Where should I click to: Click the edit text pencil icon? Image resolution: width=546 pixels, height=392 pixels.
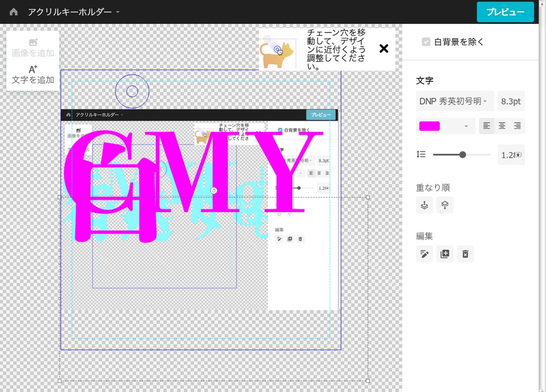(x=424, y=254)
